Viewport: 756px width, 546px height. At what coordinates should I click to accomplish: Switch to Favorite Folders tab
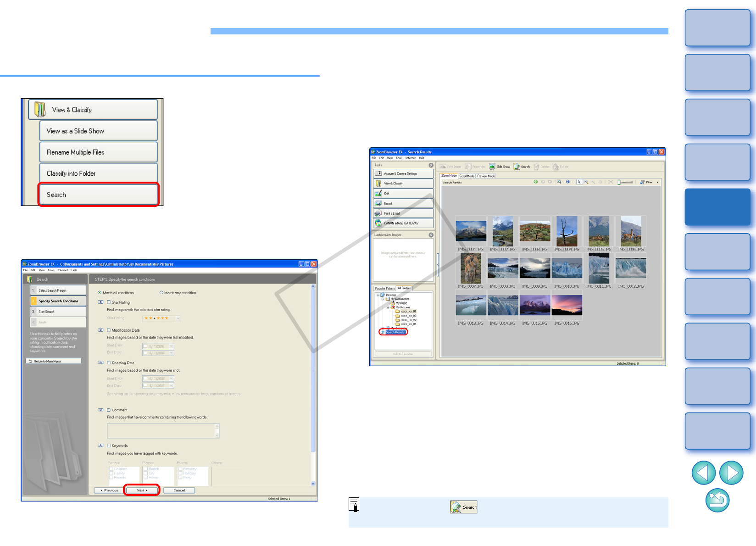(x=385, y=289)
